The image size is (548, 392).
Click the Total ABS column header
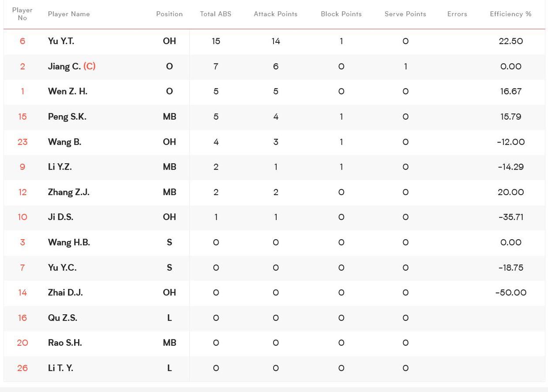(x=215, y=14)
